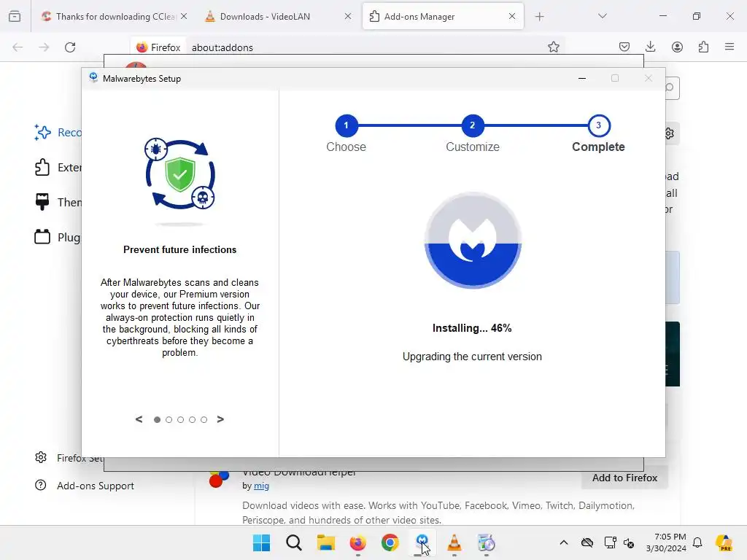
Task: Open Firefox from the taskbar
Action: [x=357, y=542]
